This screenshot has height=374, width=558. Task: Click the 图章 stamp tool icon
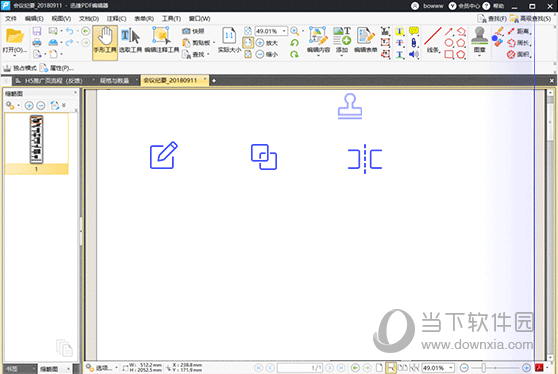479,36
